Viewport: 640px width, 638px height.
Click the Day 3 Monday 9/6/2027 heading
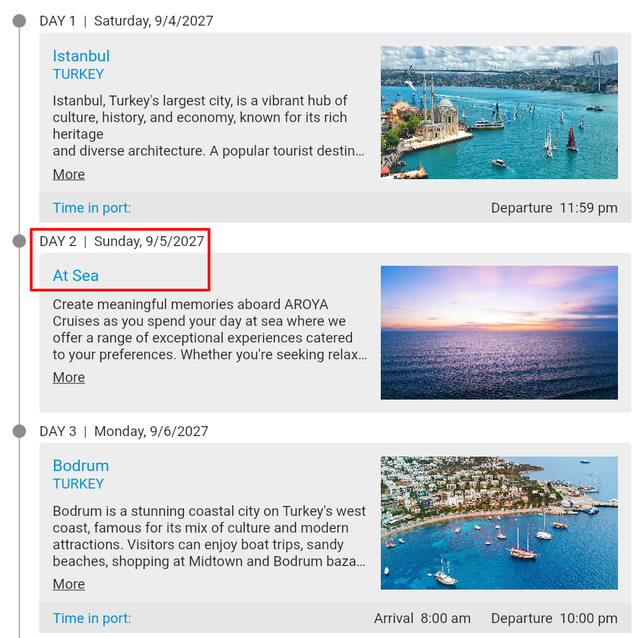coord(124,431)
